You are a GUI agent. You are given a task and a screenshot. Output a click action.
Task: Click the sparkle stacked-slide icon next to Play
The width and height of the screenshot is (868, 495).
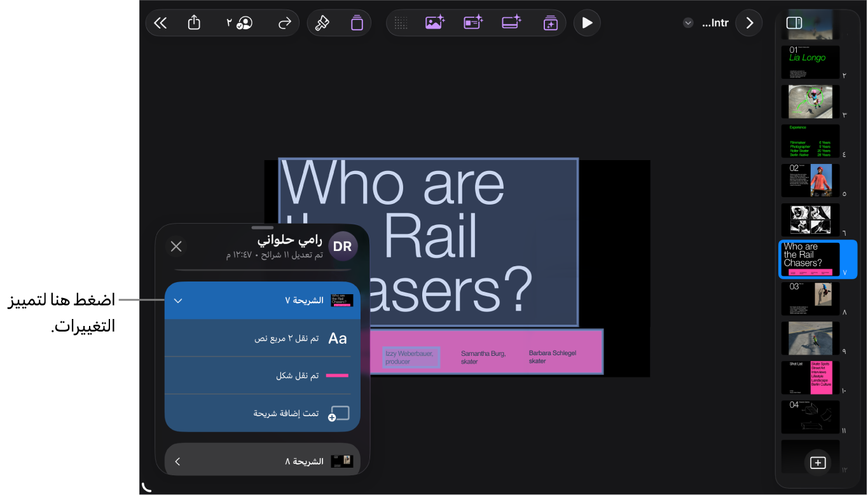point(549,23)
